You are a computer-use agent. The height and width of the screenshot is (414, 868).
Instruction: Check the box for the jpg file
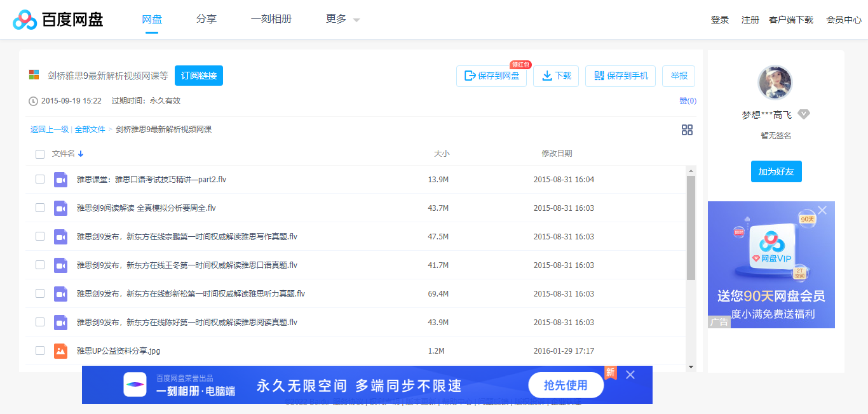40,350
